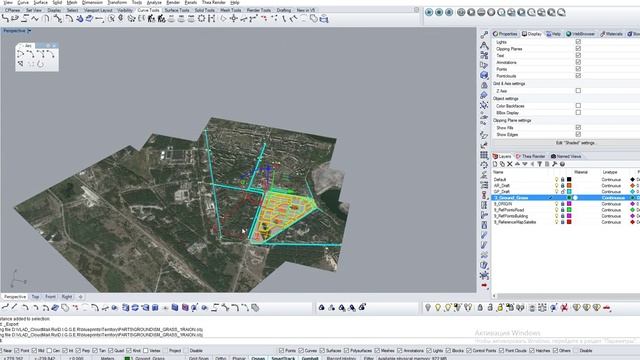Screen dimensions: 640x360
Task: Unlock the GP_Draft layer padlock
Action: tap(562, 191)
